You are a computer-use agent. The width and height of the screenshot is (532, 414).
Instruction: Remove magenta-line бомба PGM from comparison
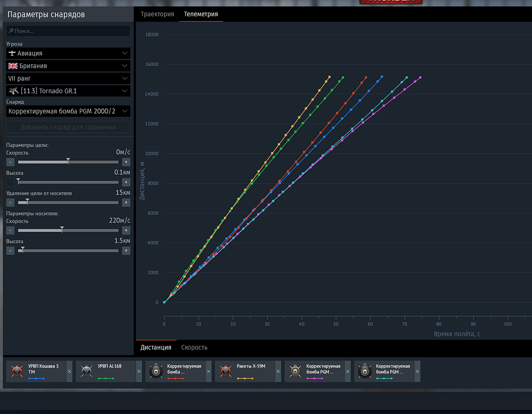pyautogui.click(x=347, y=371)
